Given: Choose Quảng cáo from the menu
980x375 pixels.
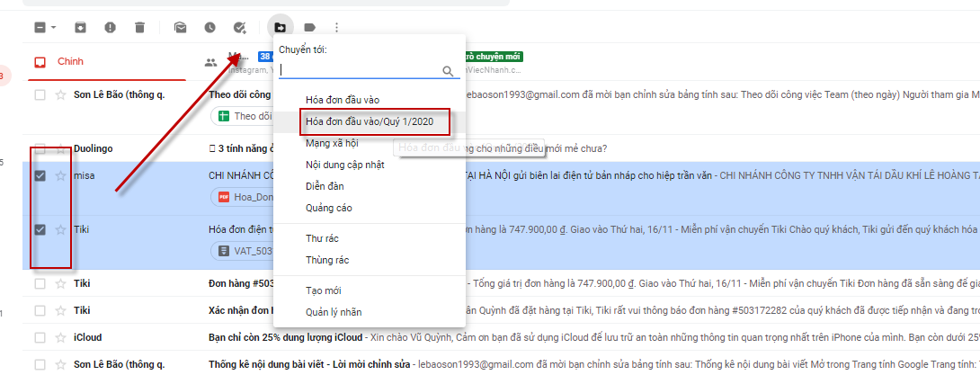Looking at the screenshot, I should [370, 208].
